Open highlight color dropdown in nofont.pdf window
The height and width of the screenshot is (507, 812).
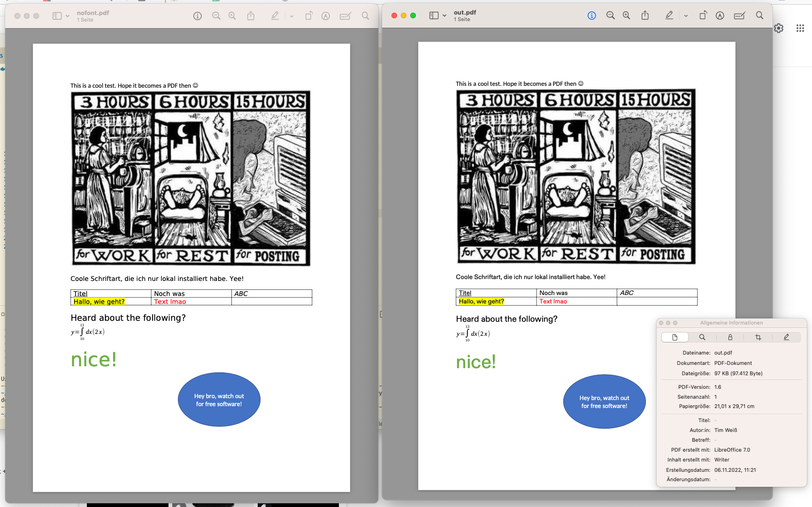tap(291, 16)
